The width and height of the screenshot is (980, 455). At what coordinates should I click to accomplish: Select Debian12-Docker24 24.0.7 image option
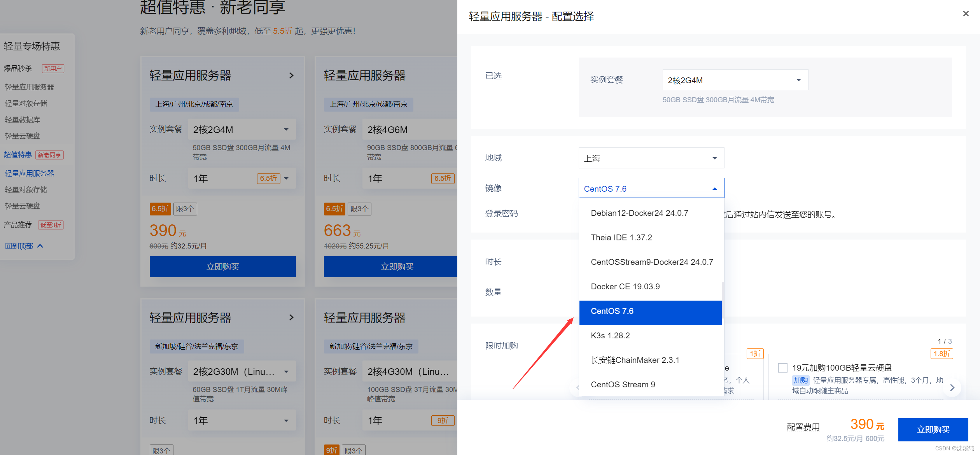point(639,213)
